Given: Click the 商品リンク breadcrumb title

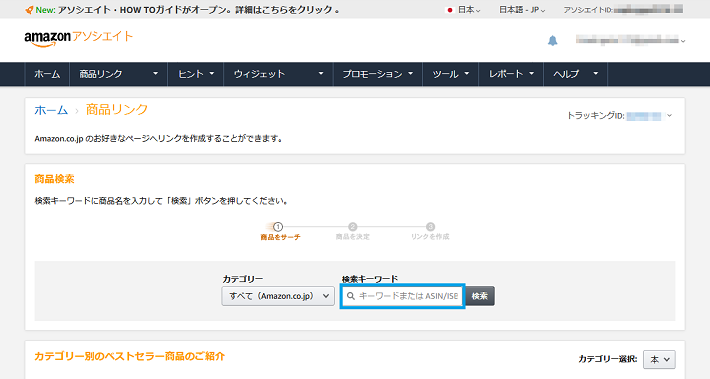Looking at the screenshot, I should pyautogui.click(x=117, y=110).
